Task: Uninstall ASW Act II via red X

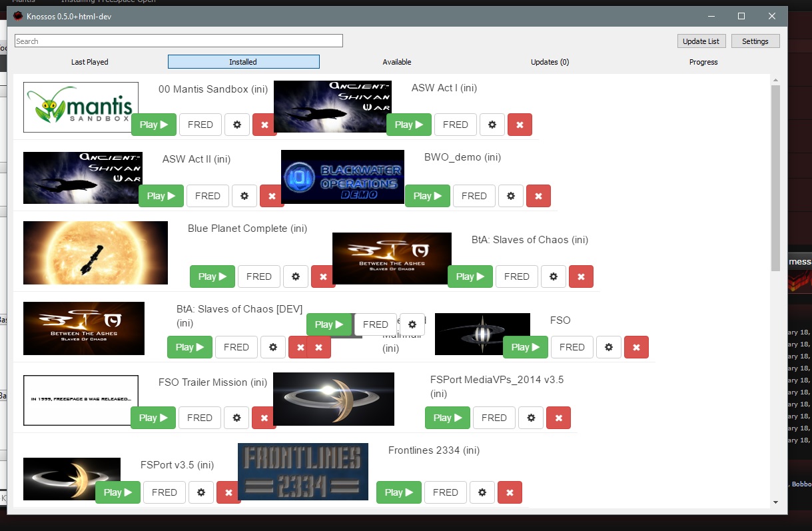Action: [272, 196]
